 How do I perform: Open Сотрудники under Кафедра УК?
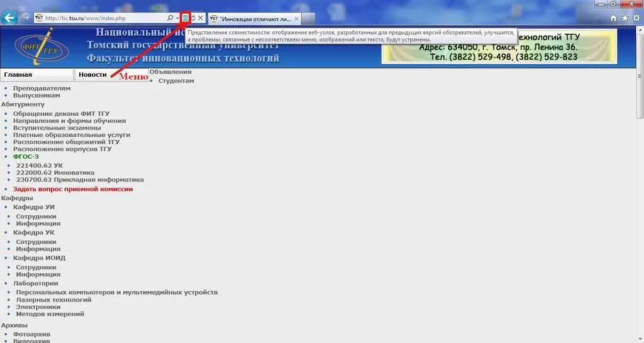[36, 242]
